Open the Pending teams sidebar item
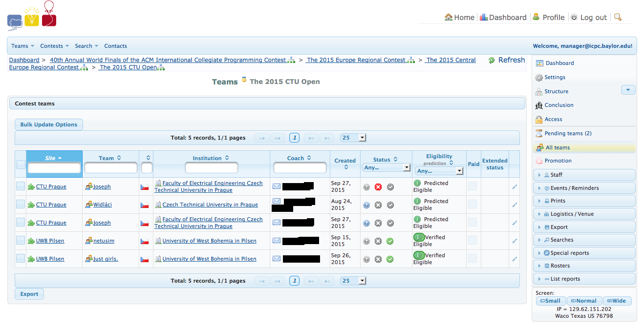The height and width of the screenshot is (330, 644). tap(568, 133)
